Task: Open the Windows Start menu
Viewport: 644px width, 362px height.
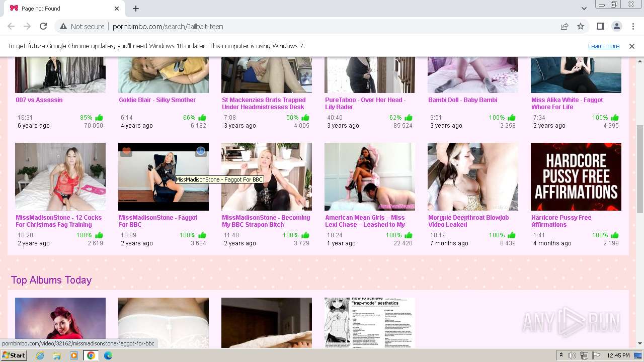Action: (x=14, y=355)
